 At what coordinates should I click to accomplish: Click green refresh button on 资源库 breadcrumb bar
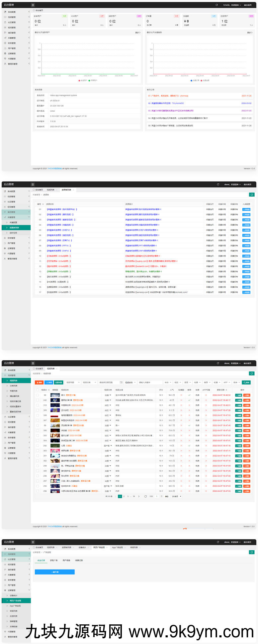click(x=252, y=195)
